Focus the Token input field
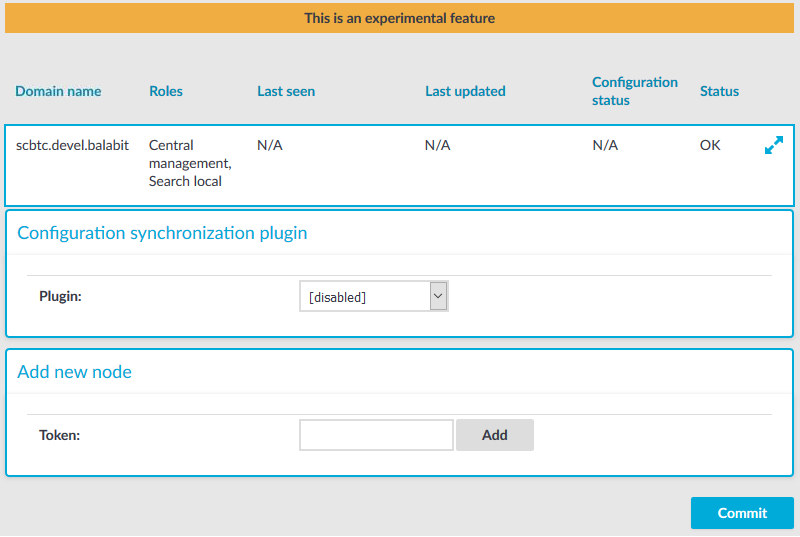The height and width of the screenshot is (537, 800). coord(376,435)
